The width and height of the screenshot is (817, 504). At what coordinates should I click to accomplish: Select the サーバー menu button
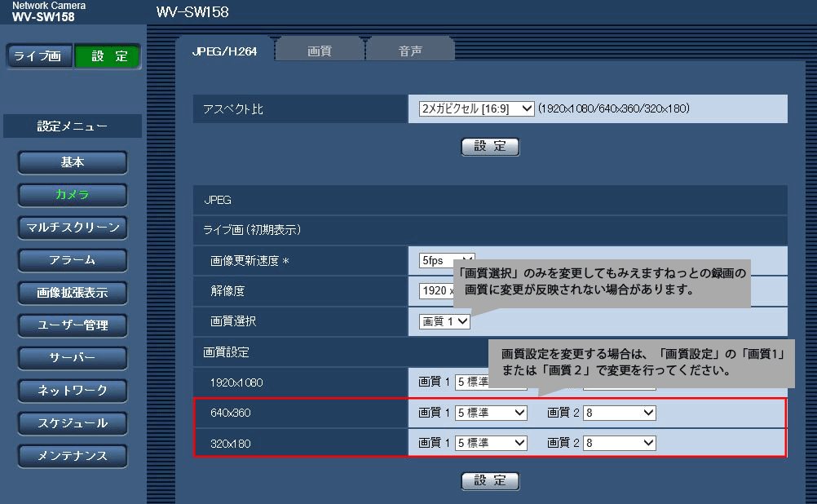[x=73, y=358]
